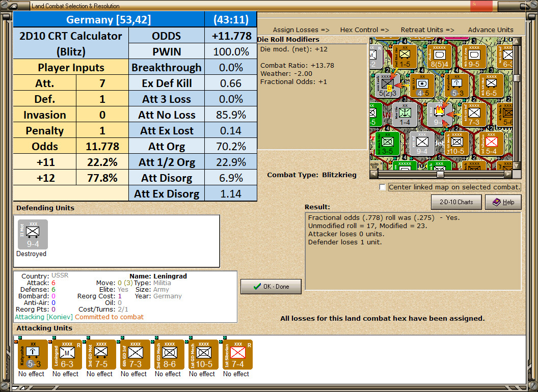Click map vertical scrollbar thumb
Image resolution: width=538 pixels, height=392 pixels.
517,78
